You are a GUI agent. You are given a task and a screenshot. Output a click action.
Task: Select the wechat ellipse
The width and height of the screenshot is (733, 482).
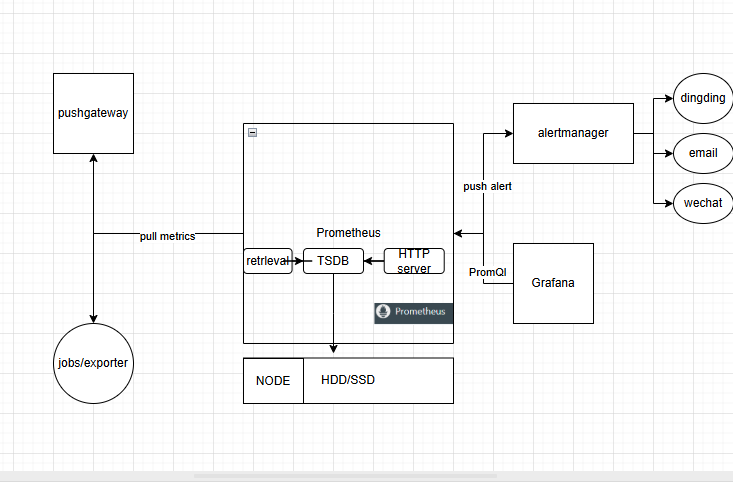click(703, 203)
